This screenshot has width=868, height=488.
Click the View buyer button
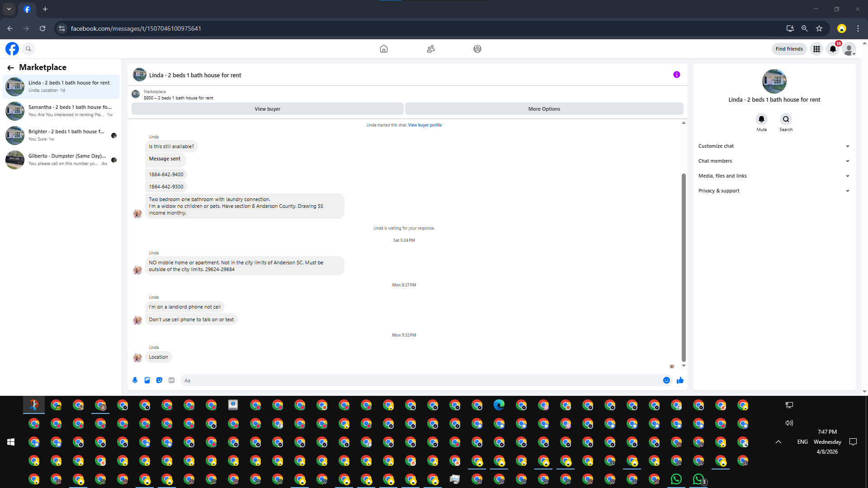pos(267,109)
